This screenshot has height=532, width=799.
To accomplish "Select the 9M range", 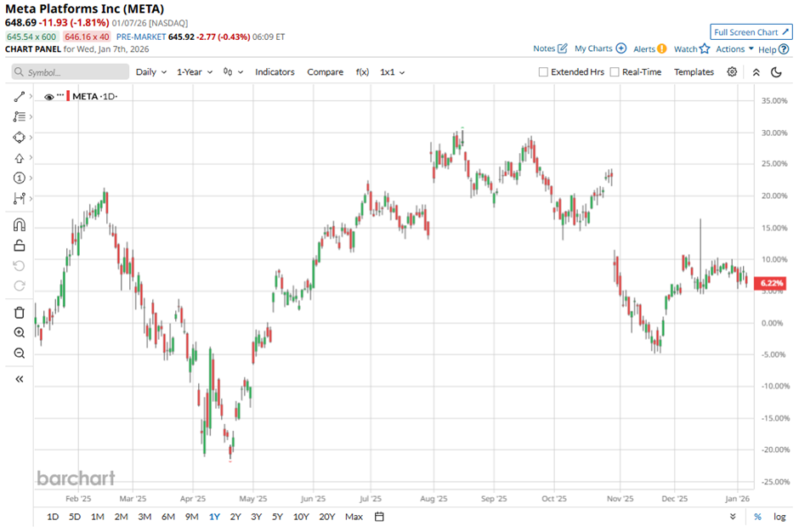I will pos(191,517).
